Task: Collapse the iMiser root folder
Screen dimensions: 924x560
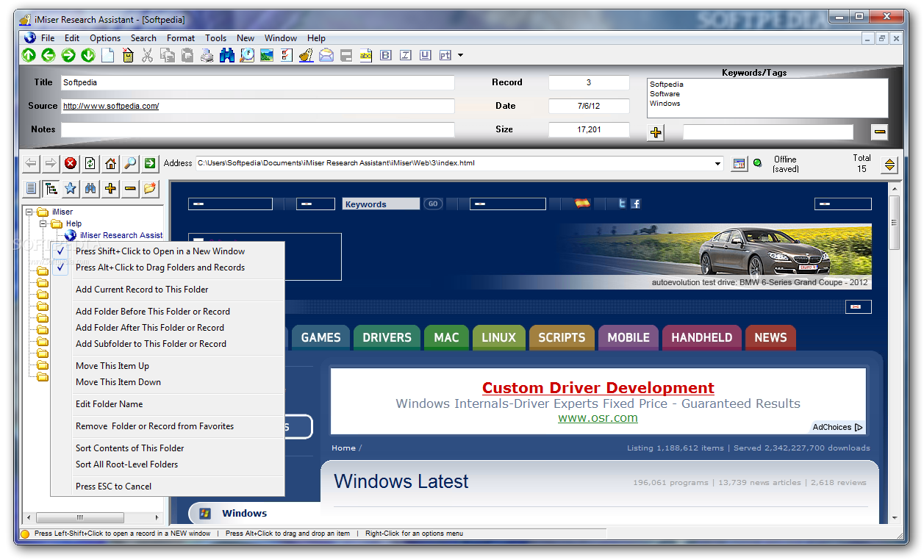Action: [29, 212]
